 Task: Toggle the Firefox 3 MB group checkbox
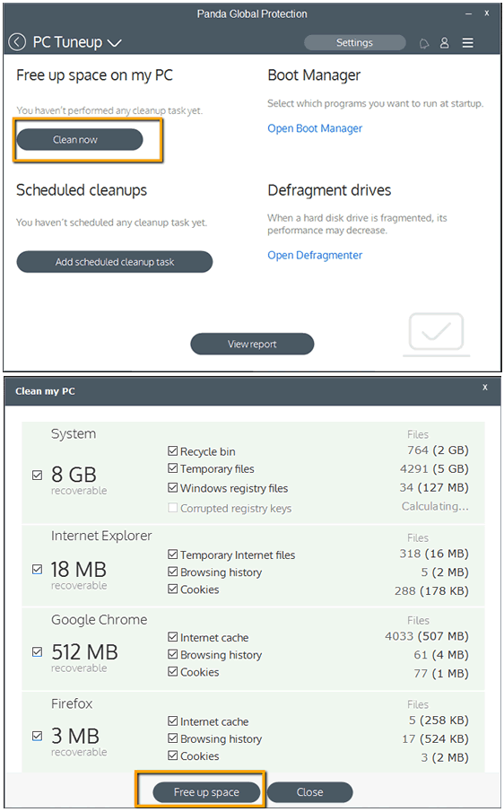38,736
